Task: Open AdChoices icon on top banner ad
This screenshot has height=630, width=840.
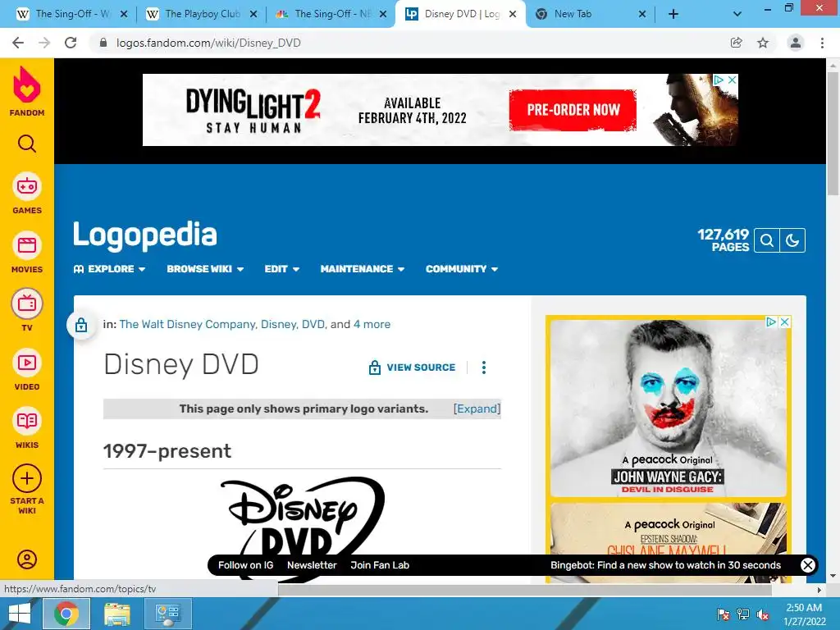Action: pos(719,80)
